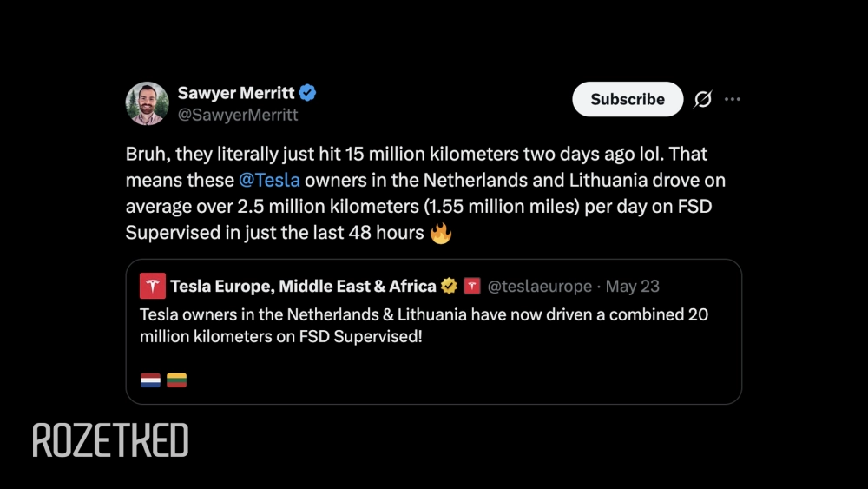Click the Netherlands flag emoji
The height and width of the screenshot is (489, 868).
pos(150,380)
